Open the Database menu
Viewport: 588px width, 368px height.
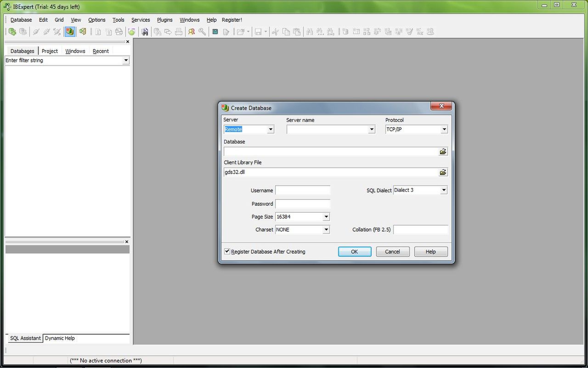click(21, 20)
